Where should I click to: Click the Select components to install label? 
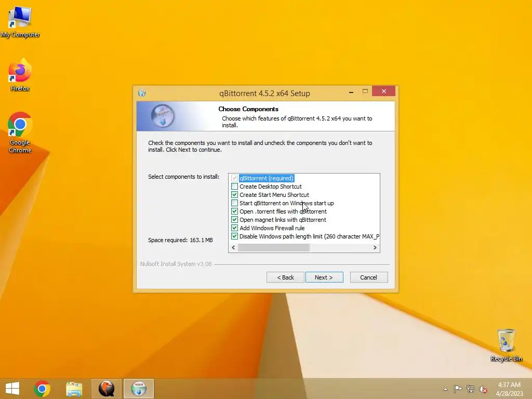(183, 177)
